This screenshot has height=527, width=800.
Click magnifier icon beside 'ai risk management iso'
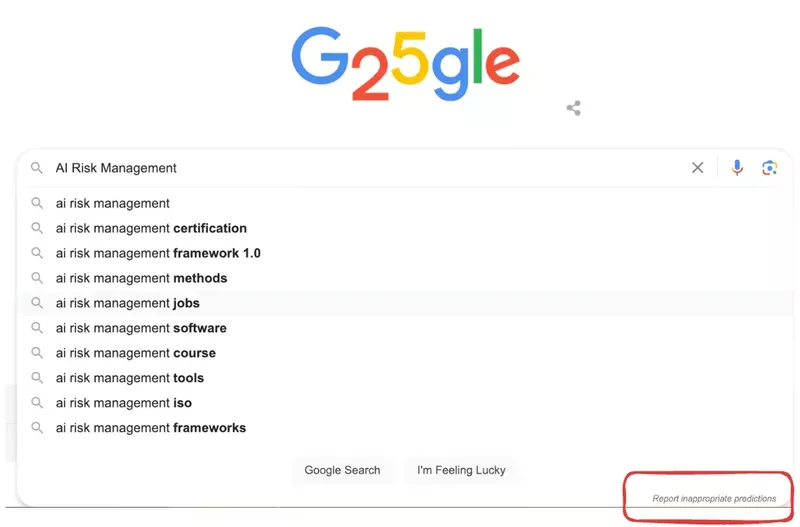click(x=37, y=403)
